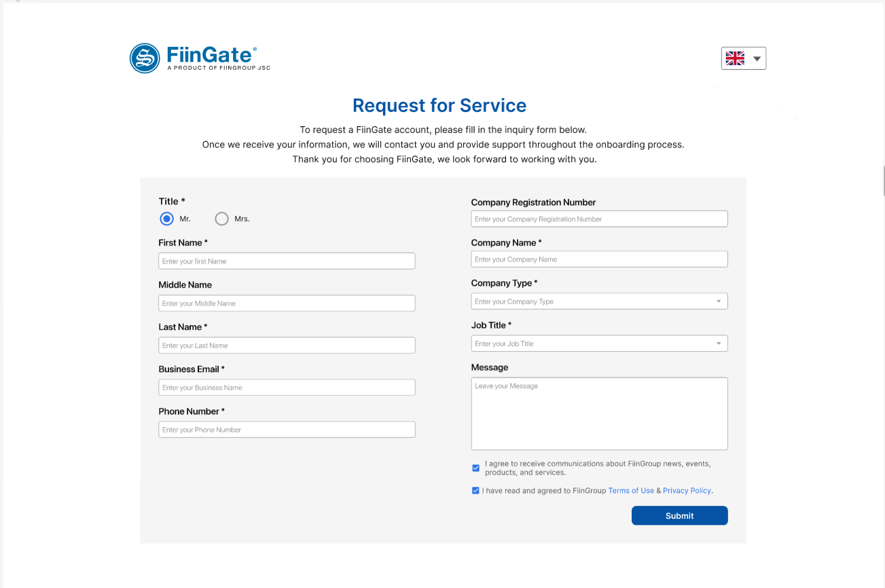
Task: Click the FiinGate logo icon
Action: (145, 58)
